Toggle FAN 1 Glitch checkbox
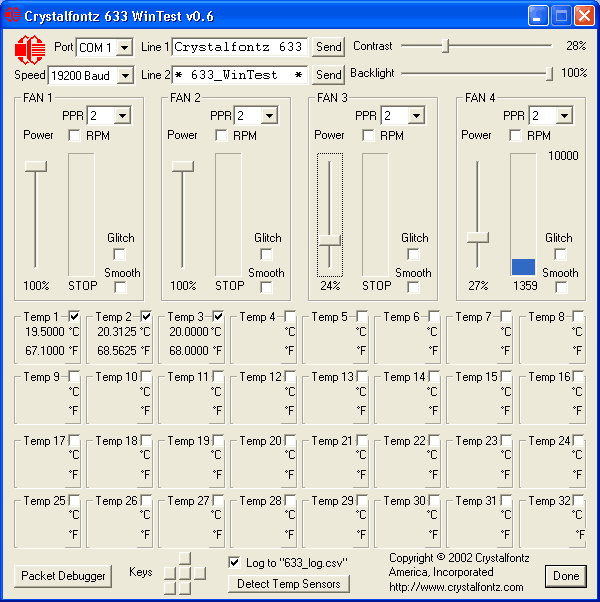Image resolution: width=600 pixels, height=602 pixels. pos(119,254)
